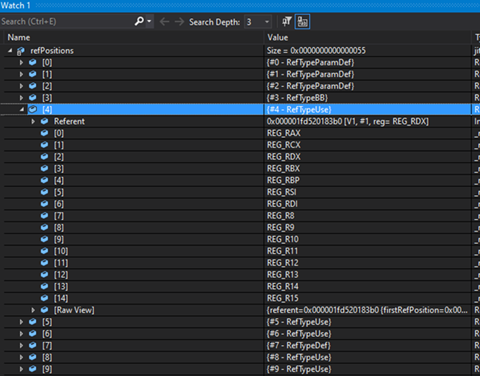Expand the [1] RefTypeParamDef row

[21, 74]
